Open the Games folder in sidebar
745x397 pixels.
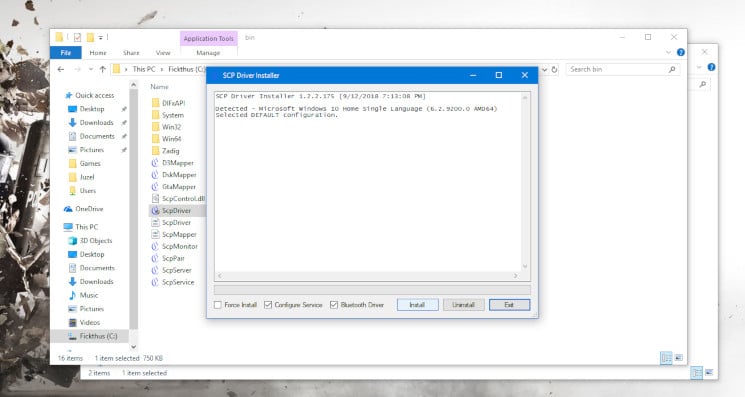[x=90, y=163]
